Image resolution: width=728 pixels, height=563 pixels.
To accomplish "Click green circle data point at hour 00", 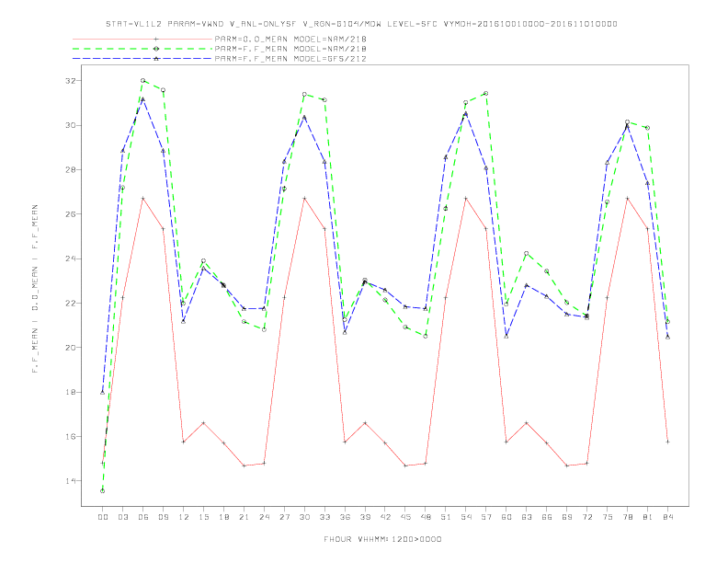I will pos(103,491).
